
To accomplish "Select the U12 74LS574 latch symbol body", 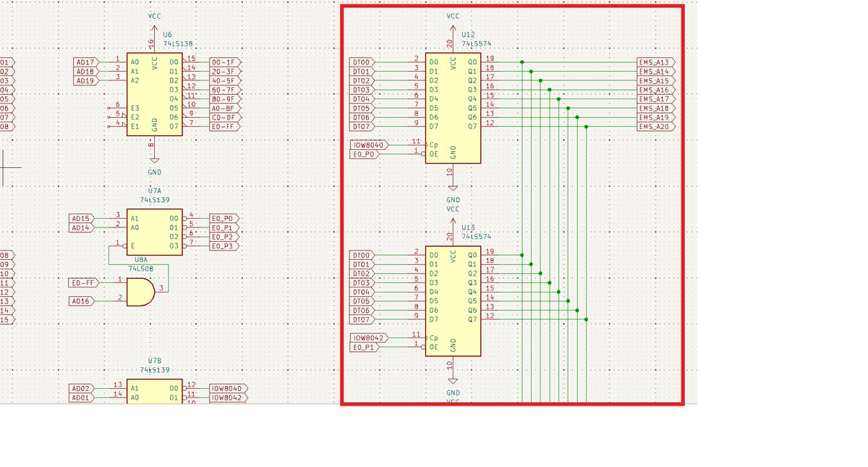I will 453,109.
